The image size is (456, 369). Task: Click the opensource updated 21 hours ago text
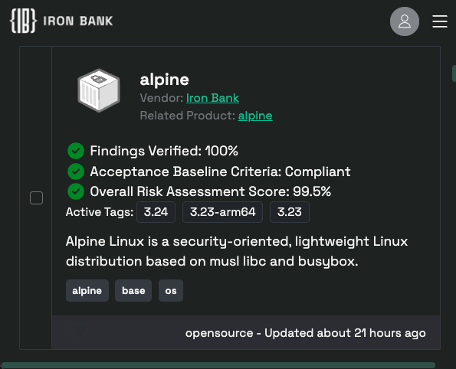305,333
